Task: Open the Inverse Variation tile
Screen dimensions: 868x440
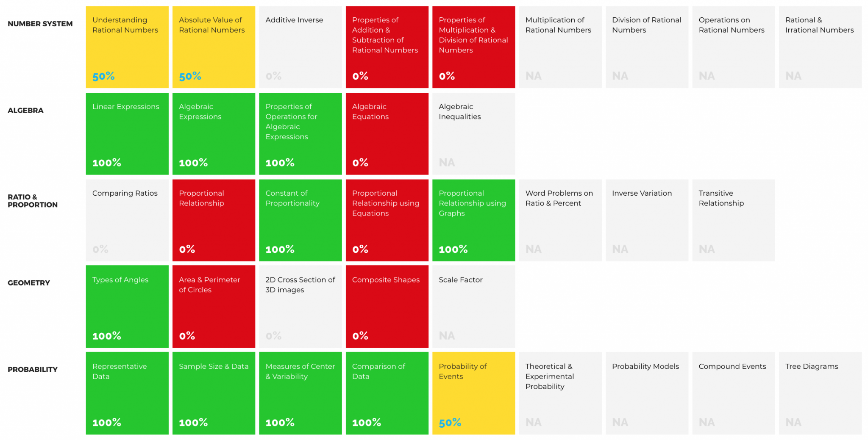Action: (647, 220)
